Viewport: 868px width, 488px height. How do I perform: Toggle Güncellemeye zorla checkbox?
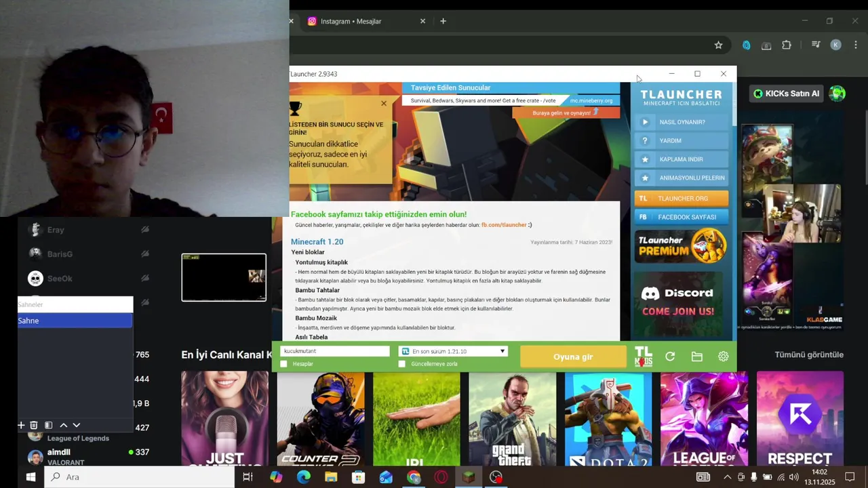tap(401, 364)
